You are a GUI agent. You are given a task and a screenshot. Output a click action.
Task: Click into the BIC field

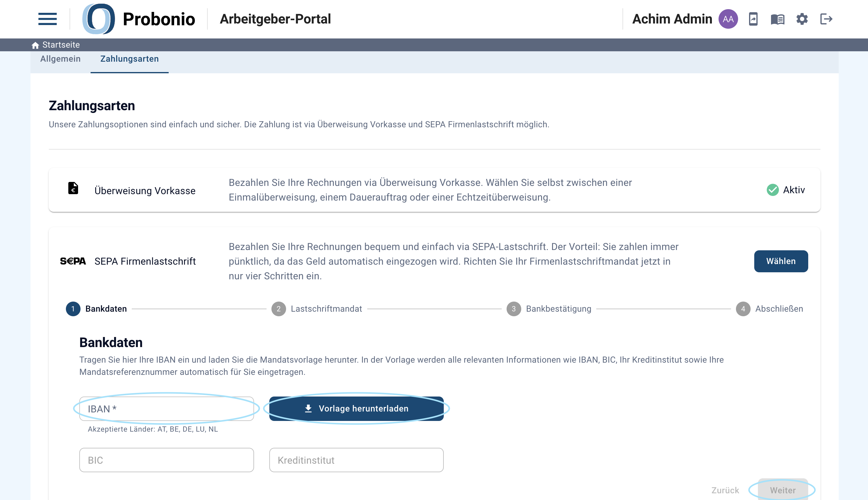(167, 460)
